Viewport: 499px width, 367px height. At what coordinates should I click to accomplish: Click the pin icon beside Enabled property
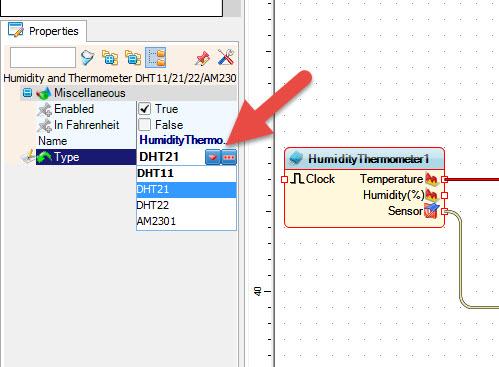[x=44, y=109]
